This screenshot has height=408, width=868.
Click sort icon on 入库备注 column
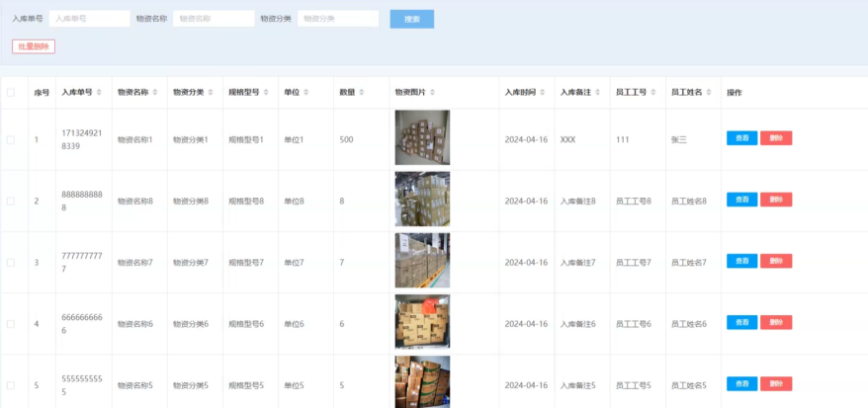[x=598, y=93]
